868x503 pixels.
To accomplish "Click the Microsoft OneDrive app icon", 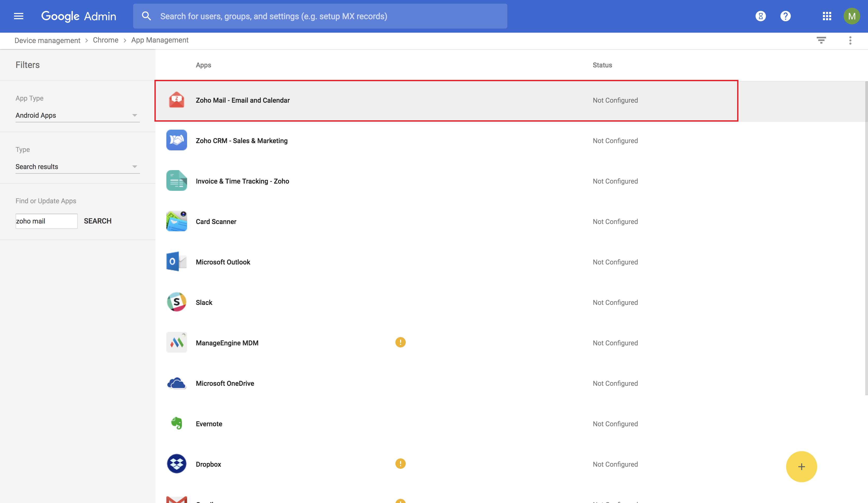I will (176, 383).
